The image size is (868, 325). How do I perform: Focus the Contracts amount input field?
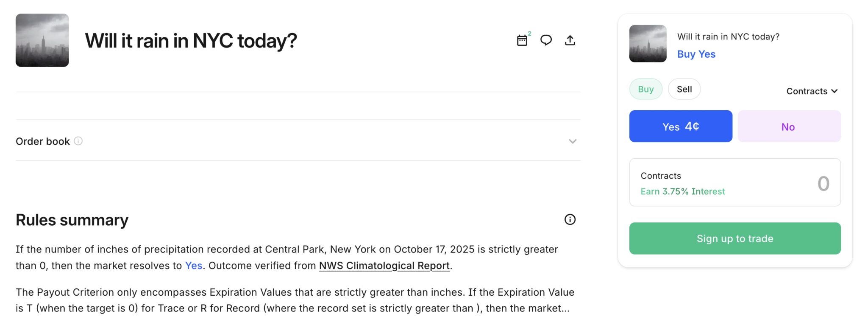pos(735,182)
